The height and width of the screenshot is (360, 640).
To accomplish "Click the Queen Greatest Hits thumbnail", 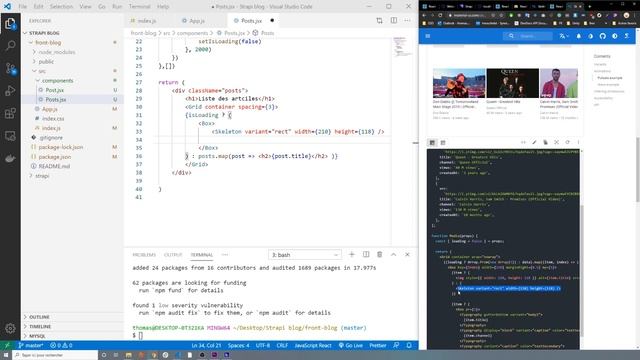I will pyautogui.click(x=512, y=83).
